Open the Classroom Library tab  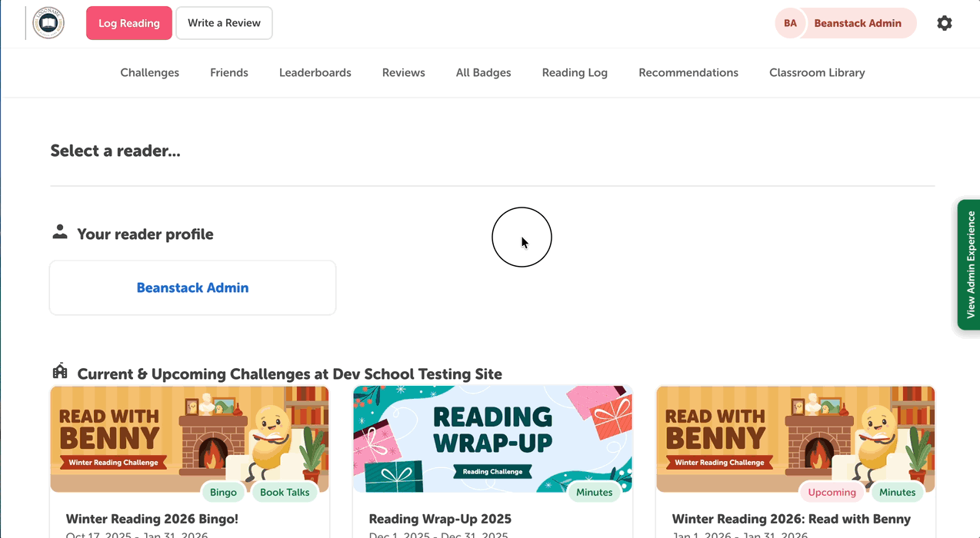817,73
